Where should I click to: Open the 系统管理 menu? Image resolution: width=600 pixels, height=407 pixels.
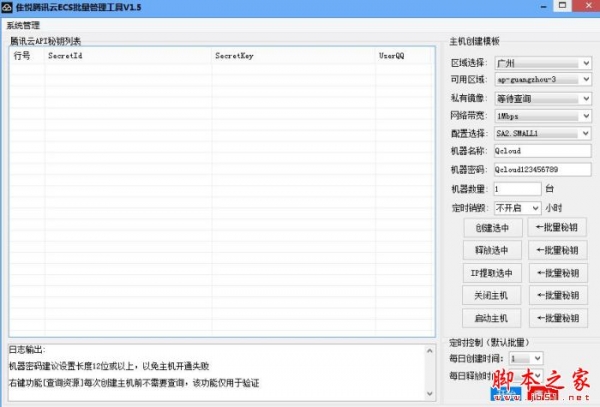click(x=23, y=26)
